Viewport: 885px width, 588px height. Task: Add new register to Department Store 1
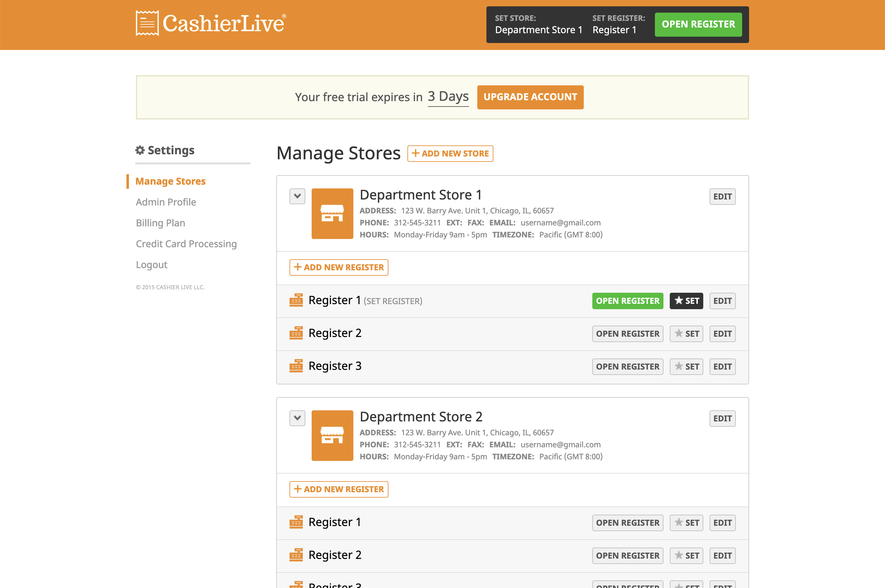[339, 267]
